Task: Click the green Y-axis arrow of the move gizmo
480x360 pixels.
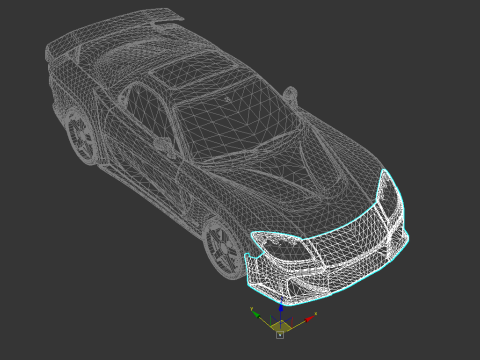Action: pos(256,314)
